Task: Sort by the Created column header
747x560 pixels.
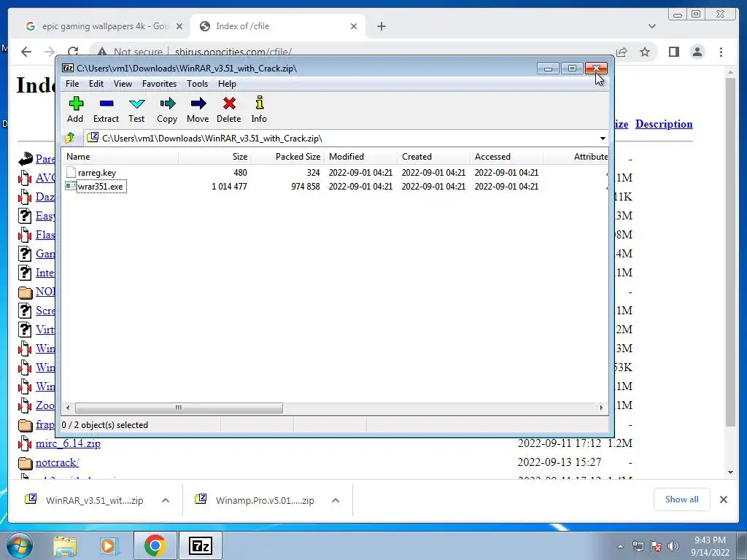Action: [x=433, y=157]
